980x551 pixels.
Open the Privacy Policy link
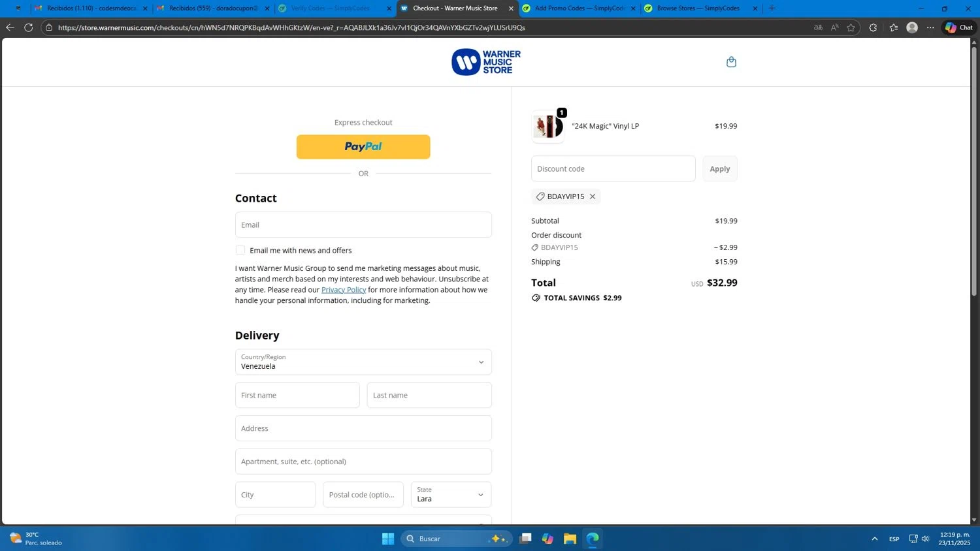tap(344, 290)
